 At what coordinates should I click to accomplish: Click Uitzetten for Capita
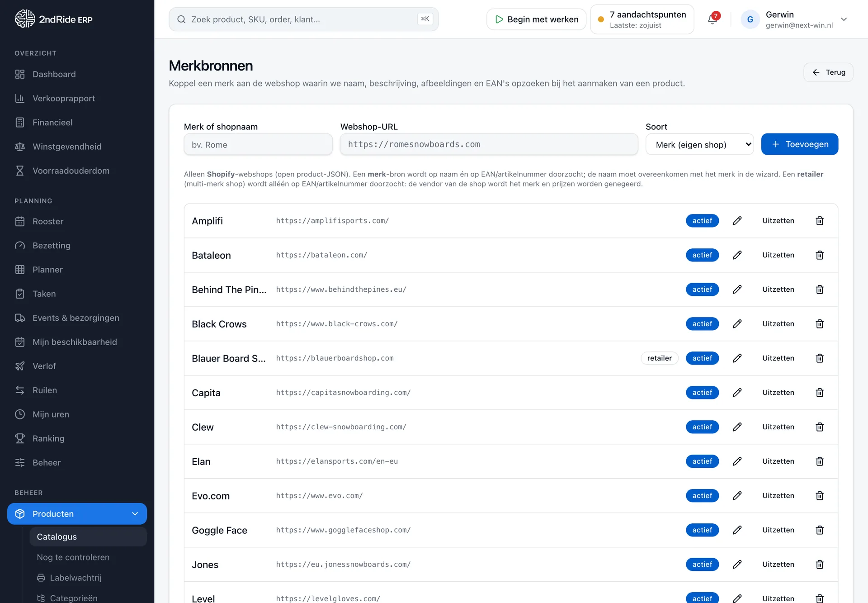778,393
